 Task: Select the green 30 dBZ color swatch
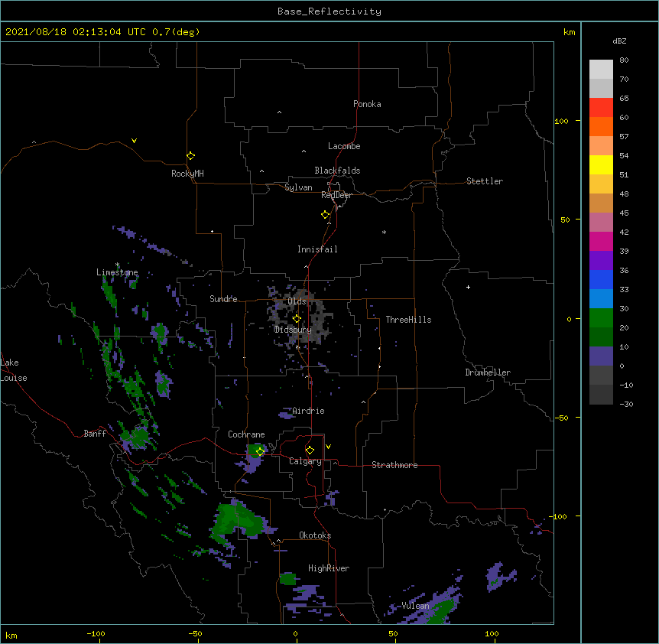pos(601,318)
